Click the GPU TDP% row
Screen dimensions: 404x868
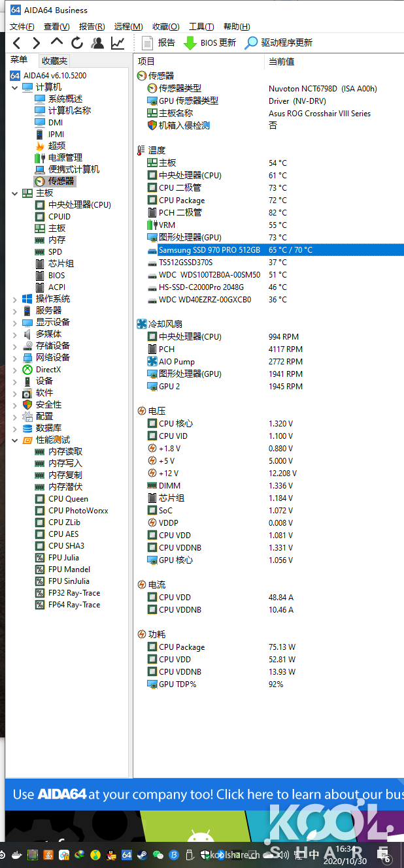coord(269,684)
